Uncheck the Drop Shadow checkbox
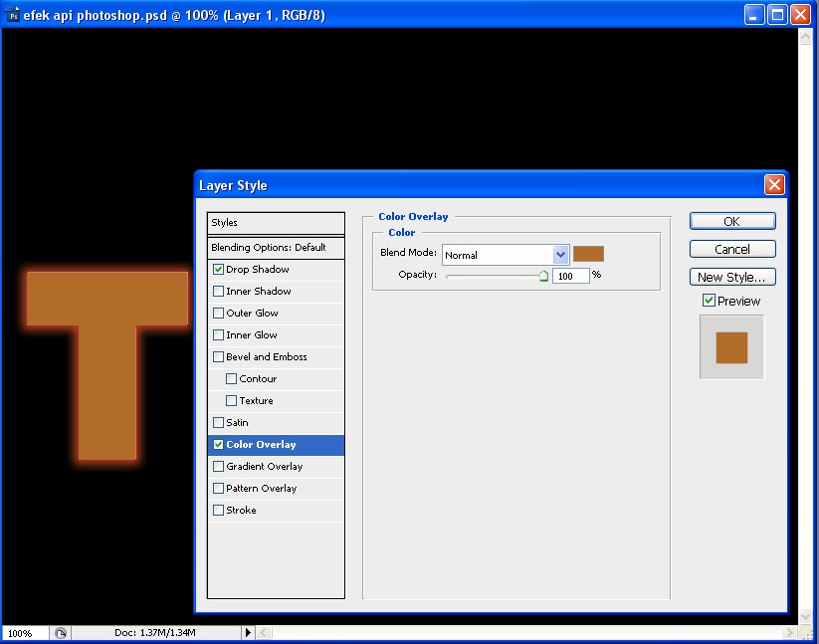 218,270
